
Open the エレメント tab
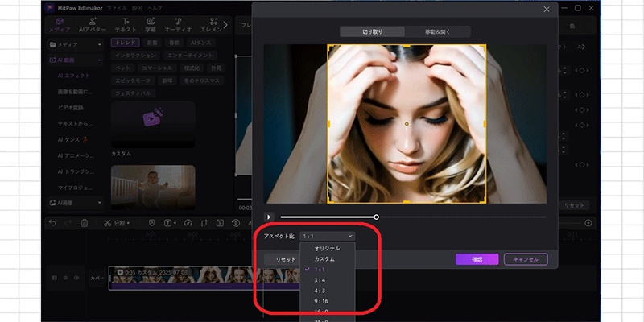click(x=212, y=25)
